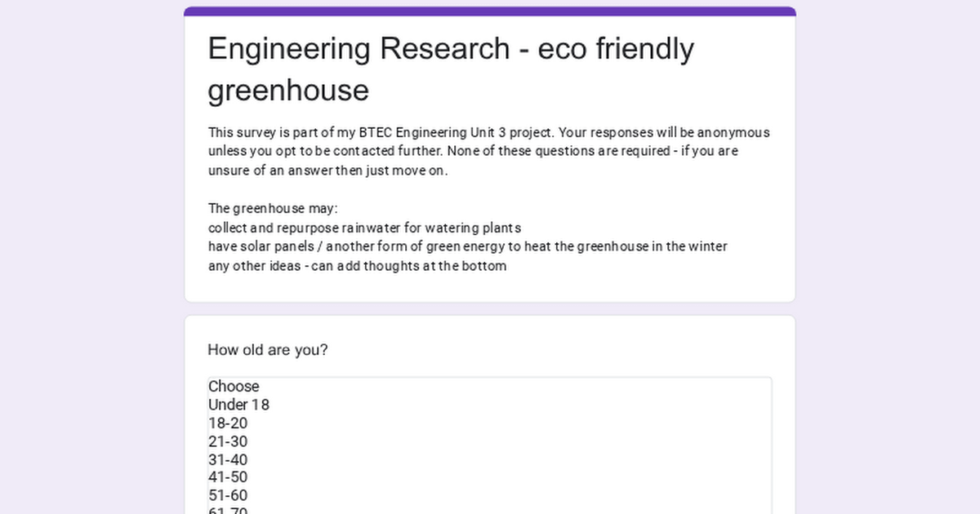Screen dimensions: 980x514
Task: Choose the "18-20" age range
Action: (x=228, y=423)
